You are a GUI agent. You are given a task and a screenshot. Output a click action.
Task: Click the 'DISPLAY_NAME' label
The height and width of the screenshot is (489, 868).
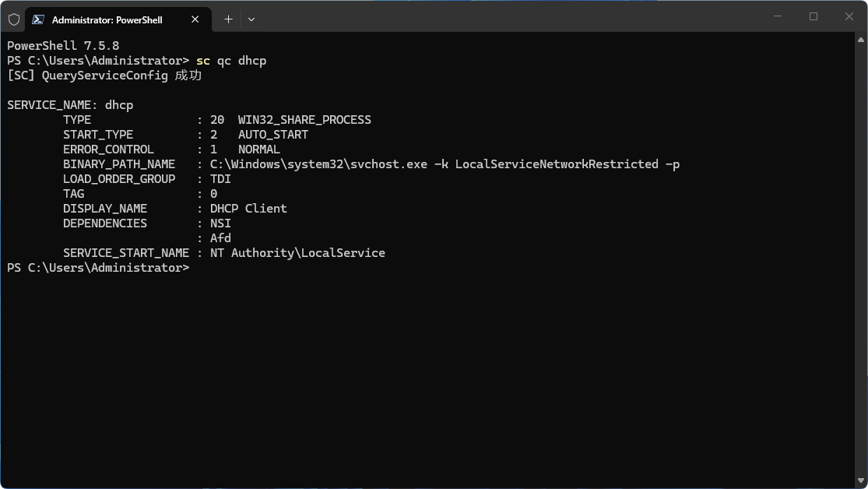click(105, 208)
